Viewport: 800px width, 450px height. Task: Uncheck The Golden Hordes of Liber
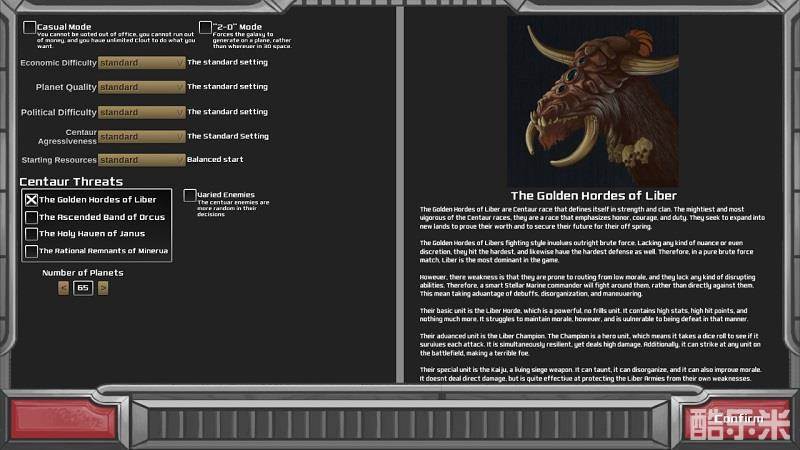31,200
